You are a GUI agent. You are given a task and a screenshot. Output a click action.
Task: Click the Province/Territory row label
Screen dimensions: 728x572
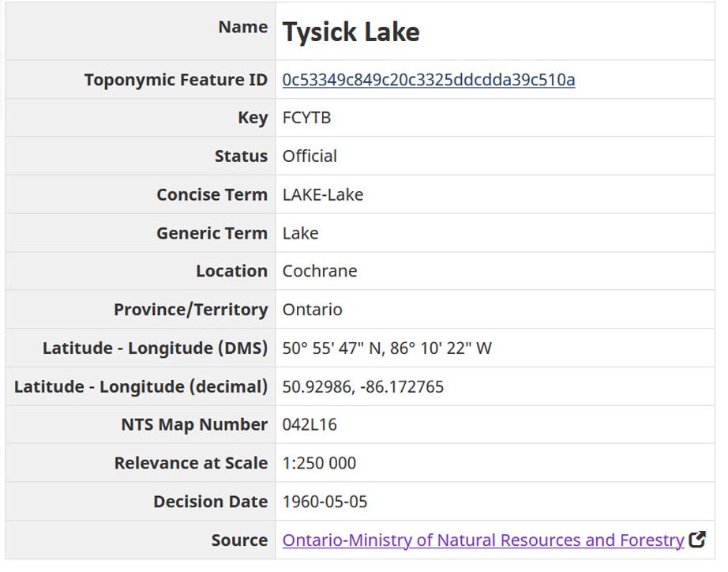coord(190,310)
